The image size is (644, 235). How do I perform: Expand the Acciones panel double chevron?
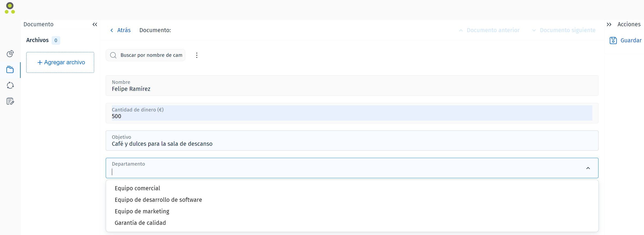[x=609, y=24]
